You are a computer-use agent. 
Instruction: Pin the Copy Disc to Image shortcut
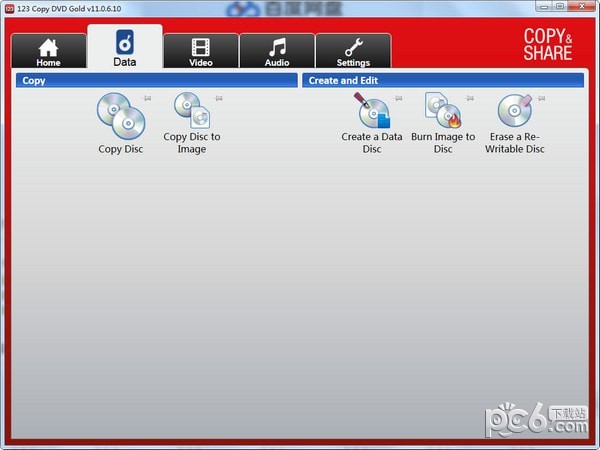218,98
